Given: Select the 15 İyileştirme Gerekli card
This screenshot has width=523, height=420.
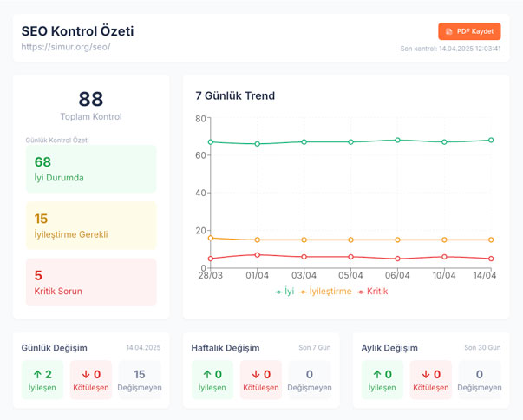Looking at the screenshot, I should point(90,226).
